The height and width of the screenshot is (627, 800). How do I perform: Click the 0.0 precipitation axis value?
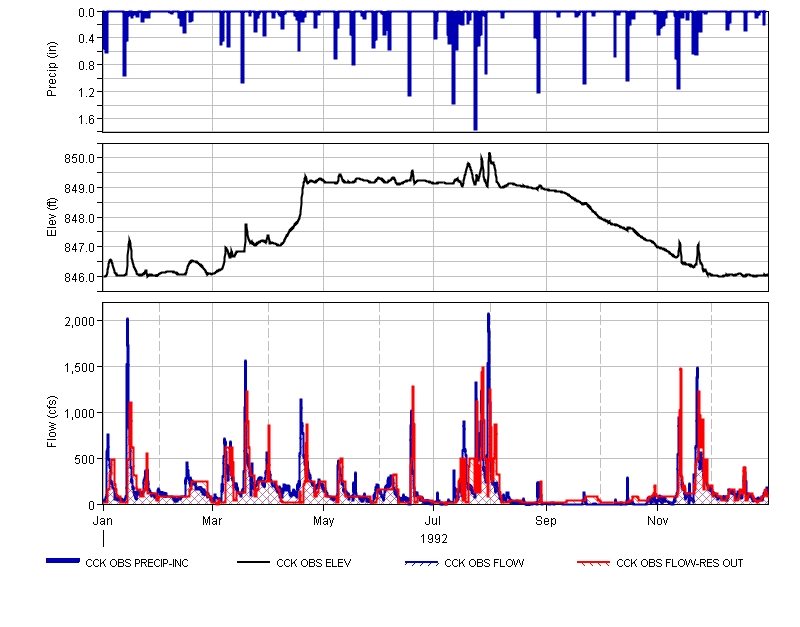pos(87,13)
